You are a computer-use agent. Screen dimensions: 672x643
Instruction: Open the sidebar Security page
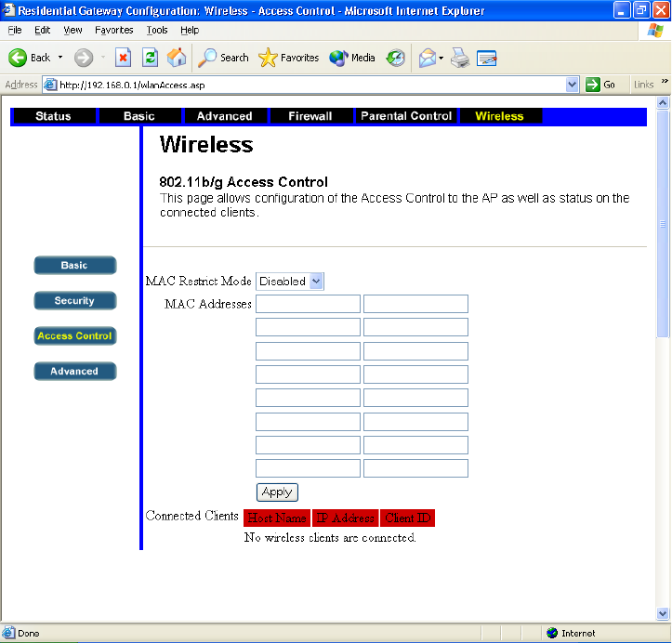pyautogui.click(x=75, y=301)
